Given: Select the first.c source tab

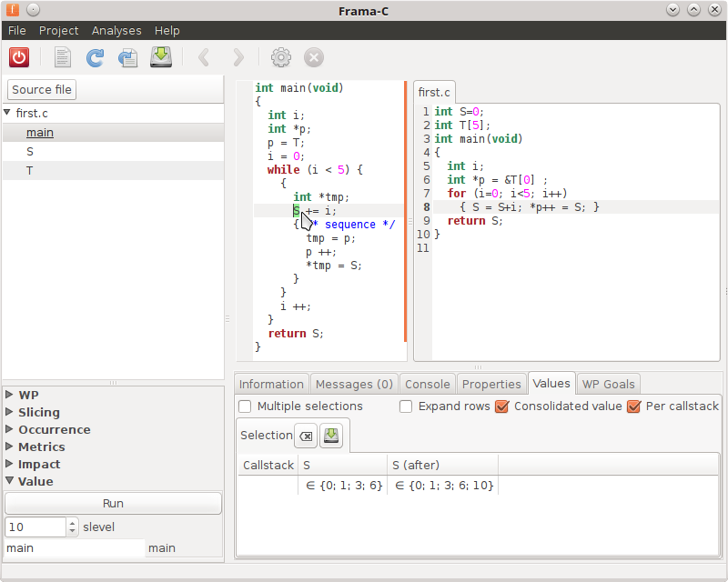Looking at the screenshot, I should coord(434,93).
